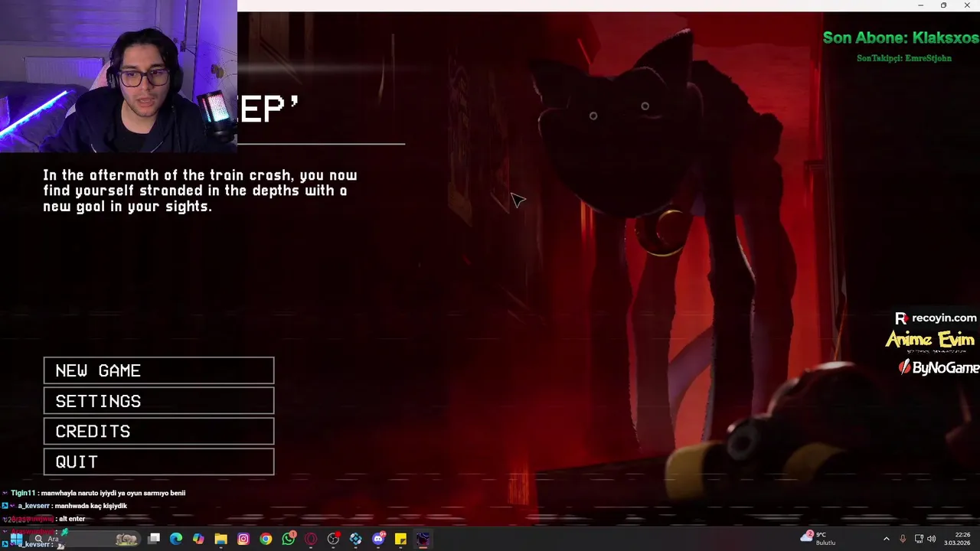980x551 pixels.
Task: Open Opera browser from the taskbar
Action: pos(311,539)
